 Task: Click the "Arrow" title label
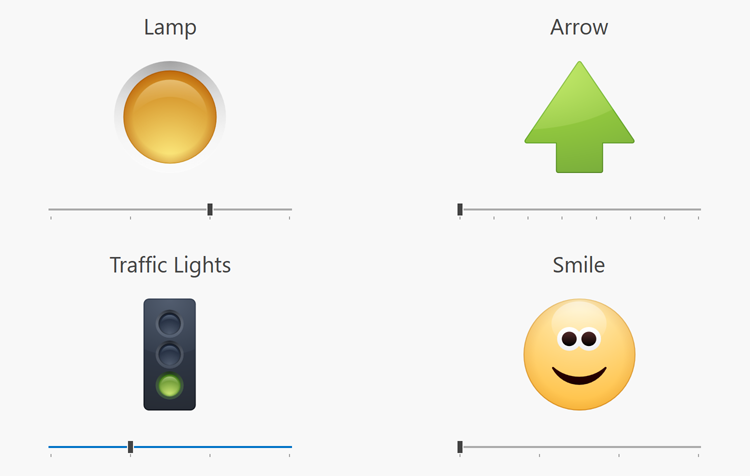tap(579, 27)
